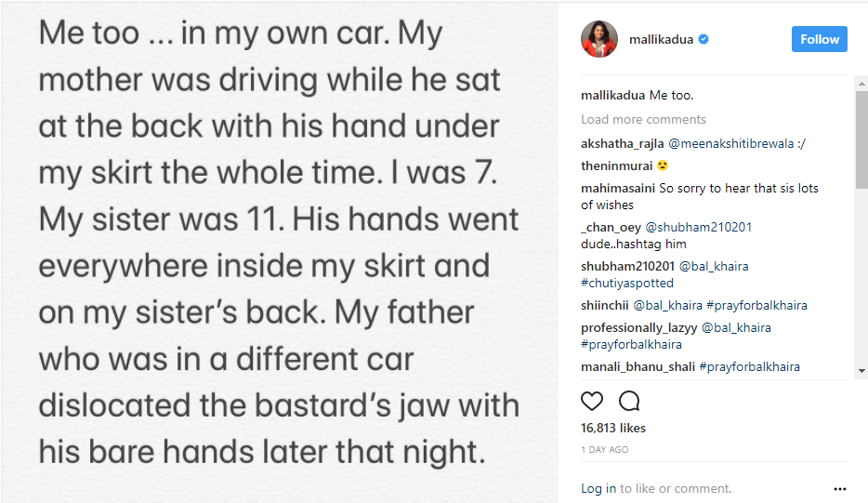Expand Load more comments
Image resolution: width=868 pixels, height=503 pixels.
[643, 119]
